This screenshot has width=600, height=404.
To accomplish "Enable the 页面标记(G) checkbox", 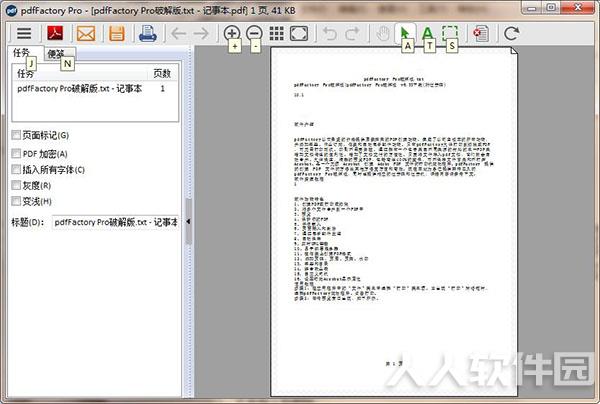I will coord(16,135).
